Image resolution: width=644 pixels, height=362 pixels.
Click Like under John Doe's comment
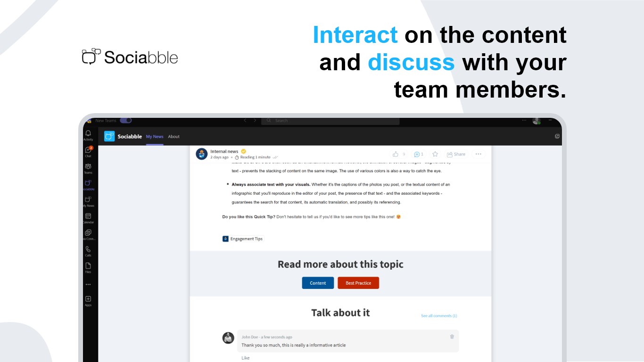[245, 358]
